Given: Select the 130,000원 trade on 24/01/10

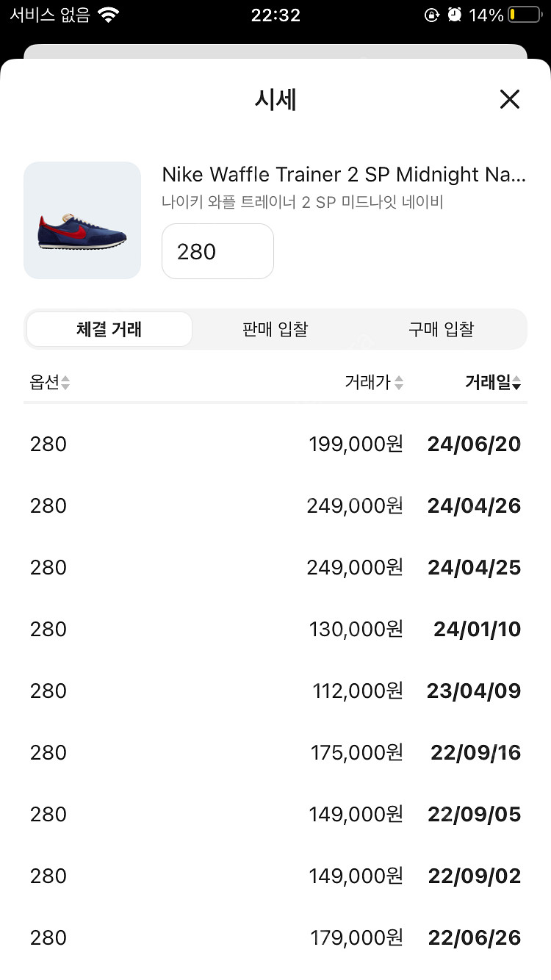Looking at the screenshot, I should click(275, 629).
